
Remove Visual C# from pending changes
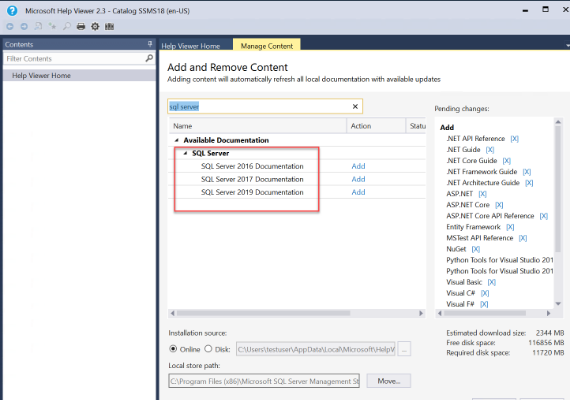coord(485,293)
